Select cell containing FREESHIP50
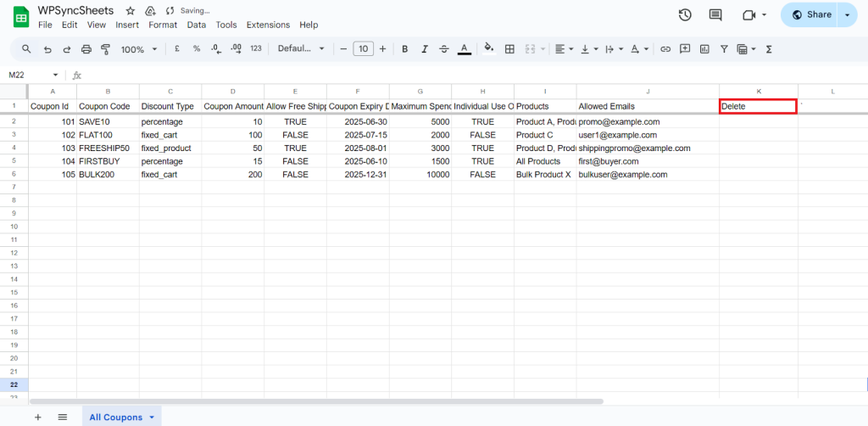Screen dimensions: 868x426 108,148
